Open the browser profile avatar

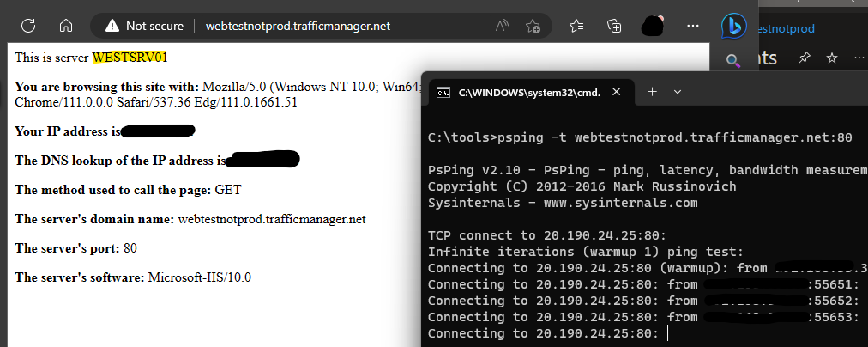point(653,26)
